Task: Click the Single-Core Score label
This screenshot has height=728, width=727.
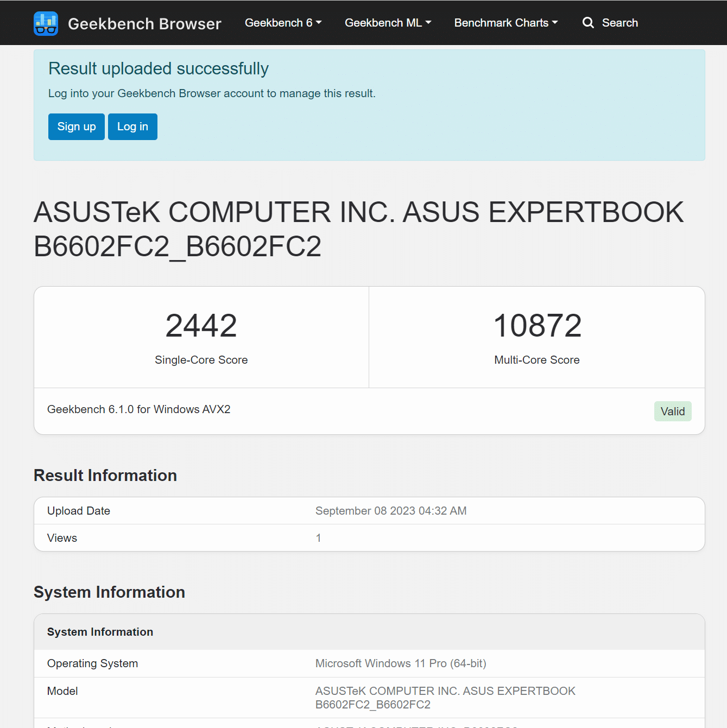Action: 201,360
